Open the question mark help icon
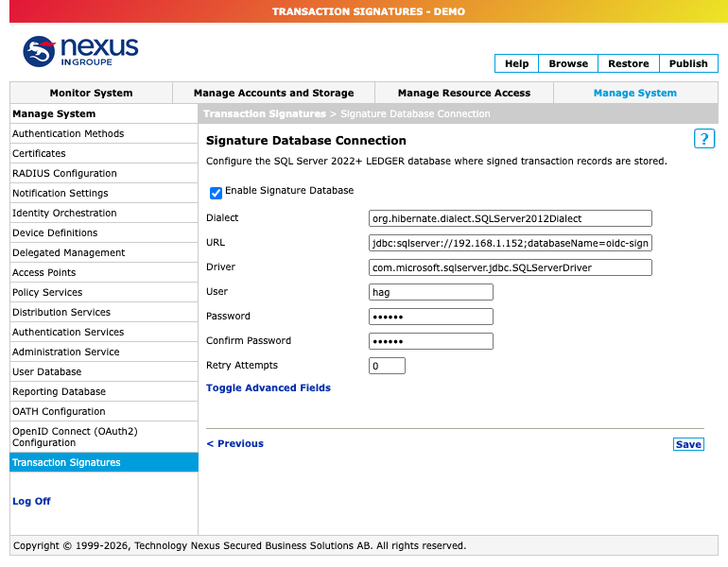The width and height of the screenshot is (728, 567). pyautogui.click(x=703, y=139)
